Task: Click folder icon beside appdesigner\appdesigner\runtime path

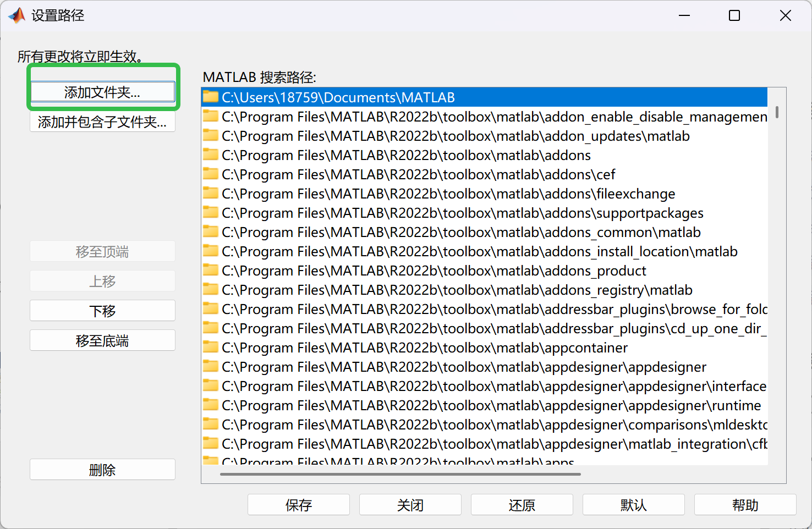Action: point(210,405)
